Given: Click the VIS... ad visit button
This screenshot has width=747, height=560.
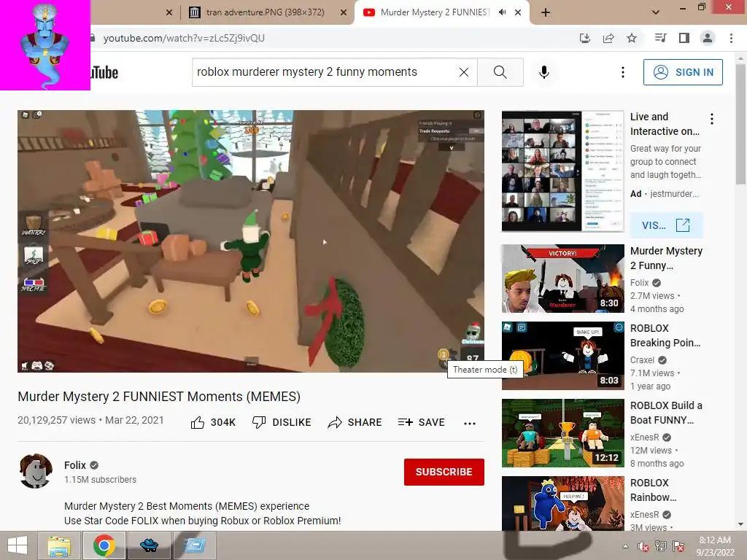Looking at the screenshot, I should pos(666,225).
